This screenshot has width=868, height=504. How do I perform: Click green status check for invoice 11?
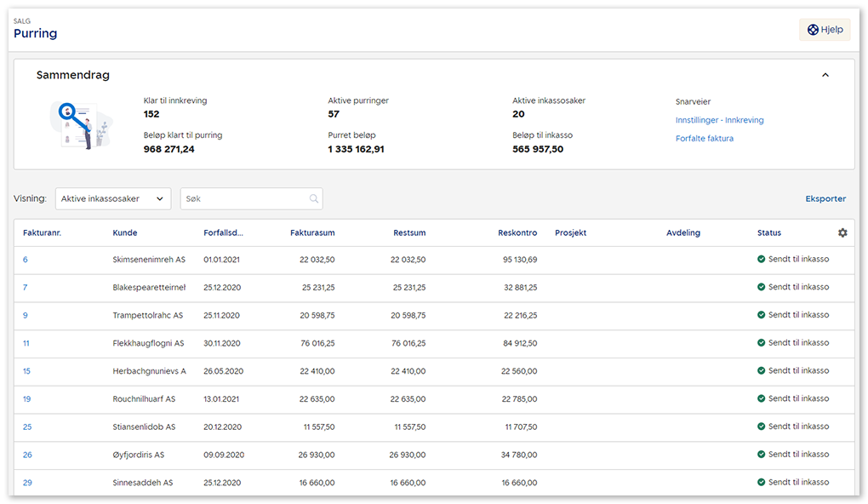point(762,343)
